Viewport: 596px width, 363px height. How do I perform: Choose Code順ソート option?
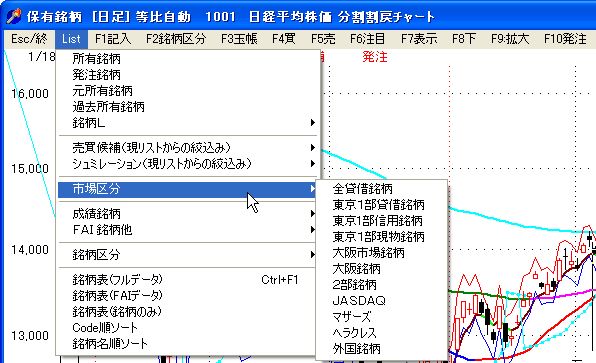tap(187, 328)
